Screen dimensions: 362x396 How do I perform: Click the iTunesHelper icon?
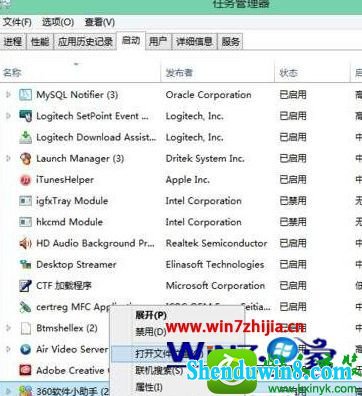point(25,180)
